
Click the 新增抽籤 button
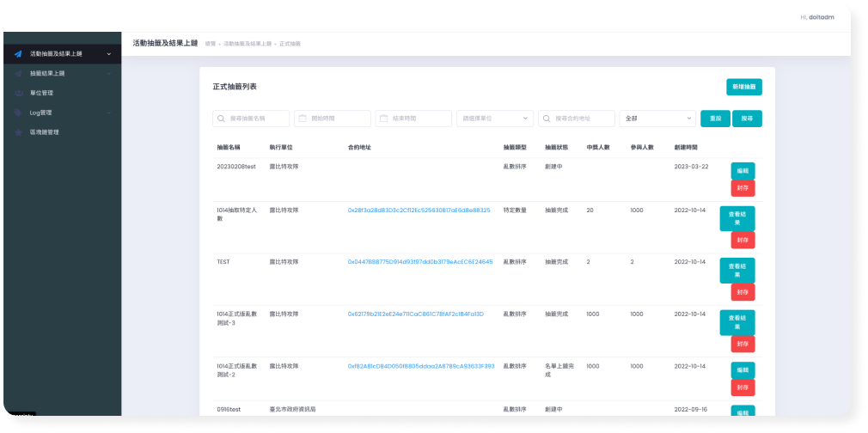click(743, 87)
